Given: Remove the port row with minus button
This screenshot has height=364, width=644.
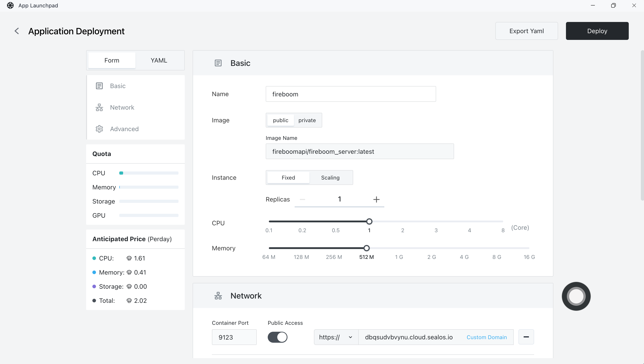Looking at the screenshot, I should (526, 337).
